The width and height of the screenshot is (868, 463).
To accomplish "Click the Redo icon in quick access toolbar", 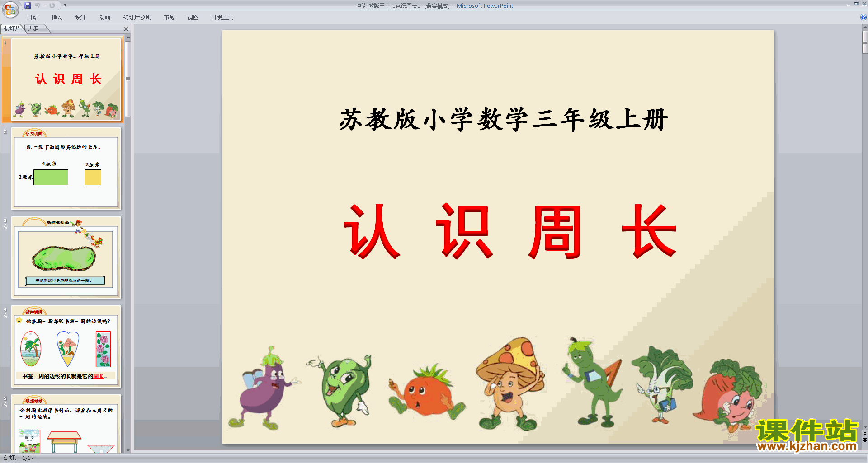I will pos(52,5).
